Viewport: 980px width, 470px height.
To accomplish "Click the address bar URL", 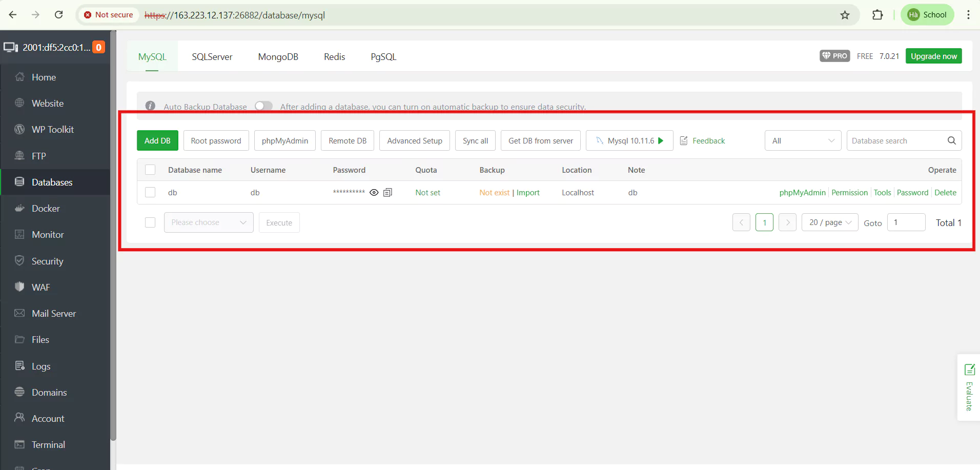I will click(235, 15).
